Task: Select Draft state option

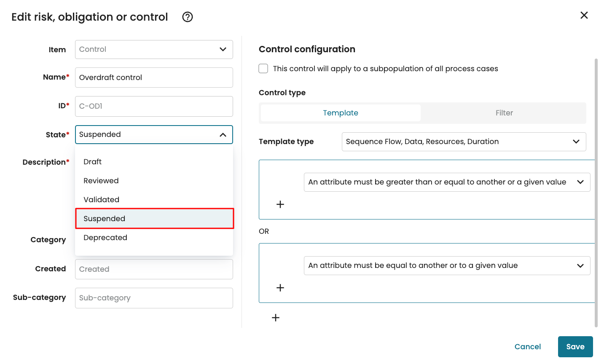Action: 93,162
